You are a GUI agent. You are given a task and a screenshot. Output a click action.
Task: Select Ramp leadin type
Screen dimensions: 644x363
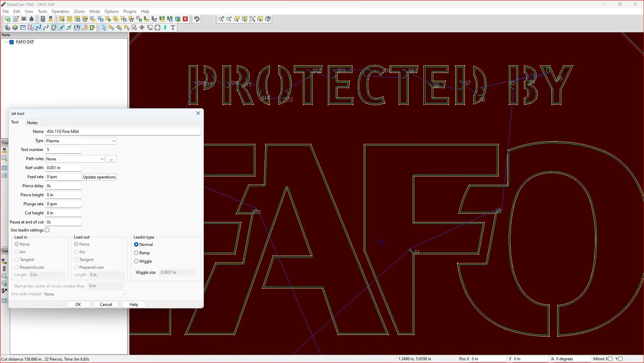point(136,253)
